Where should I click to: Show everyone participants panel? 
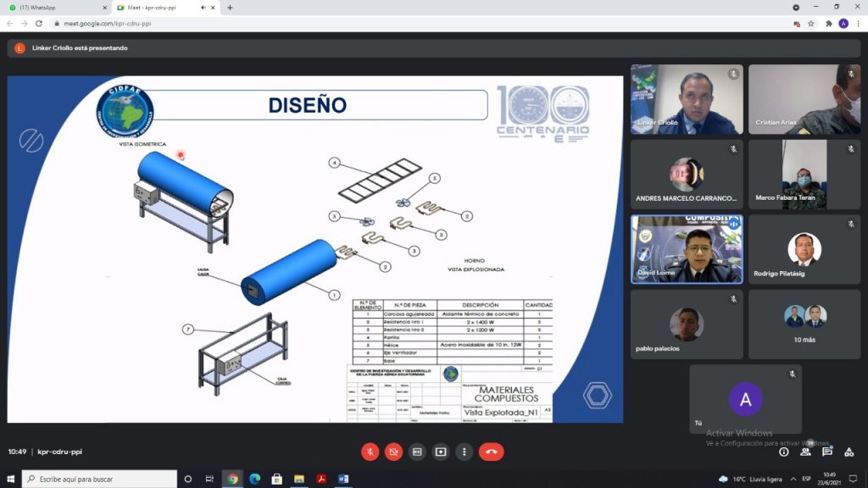point(805,452)
